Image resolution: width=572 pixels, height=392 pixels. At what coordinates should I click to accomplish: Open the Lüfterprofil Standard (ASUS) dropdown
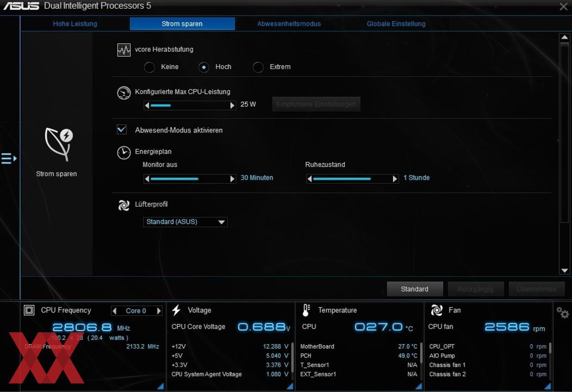[x=185, y=222]
